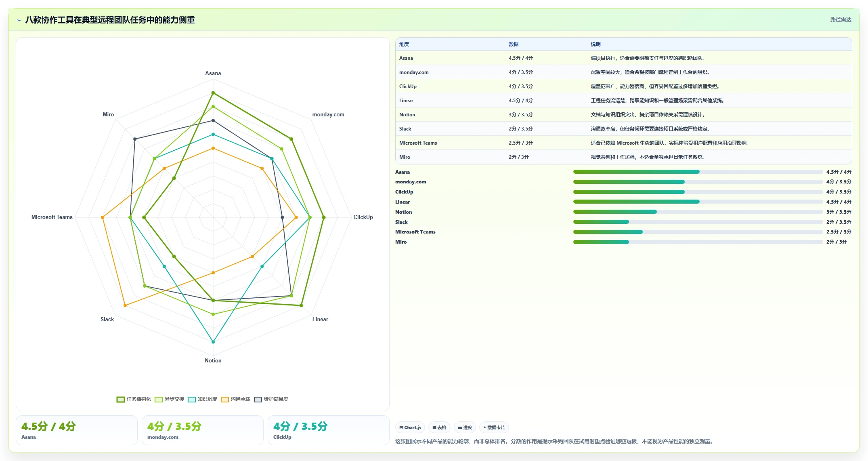Click the orange 沟通承载 point on Microsoft Teams axis
Image resolution: width=868 pixels, height=461 pixels.
click(x=103, y=217)
